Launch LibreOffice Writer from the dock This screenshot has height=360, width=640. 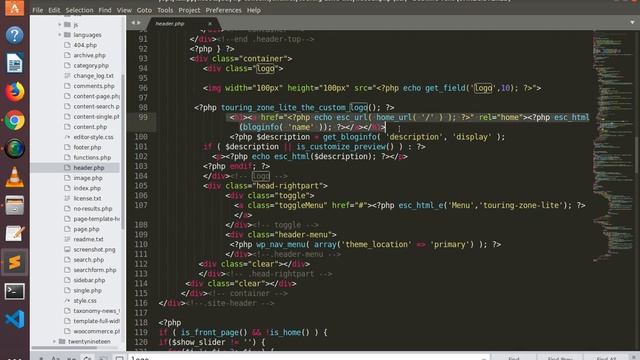pyautogui.click(x=14, y=63)
